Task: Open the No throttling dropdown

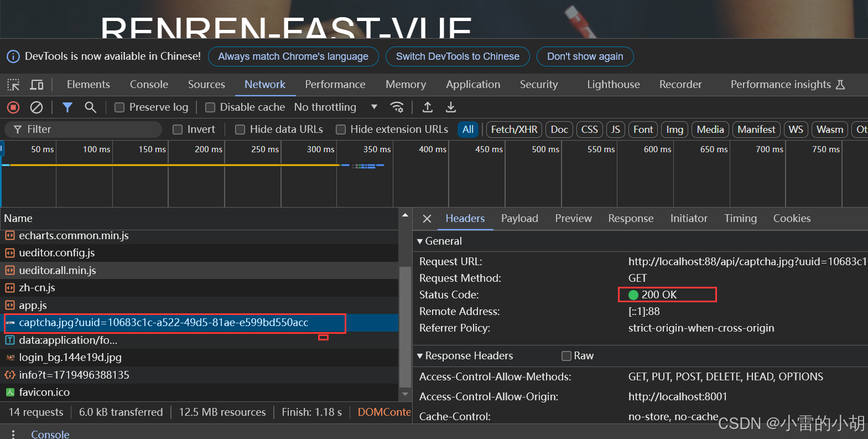Action: click(336, 107)
